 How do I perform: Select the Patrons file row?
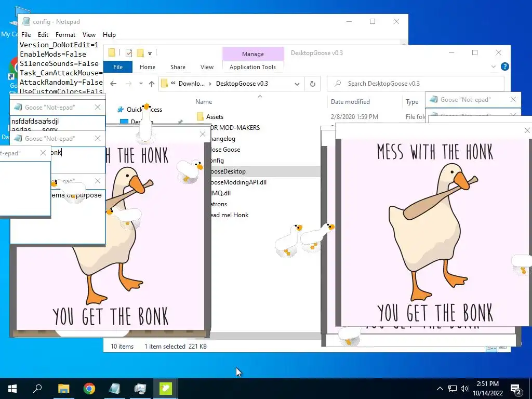click(x=219, y=204)
